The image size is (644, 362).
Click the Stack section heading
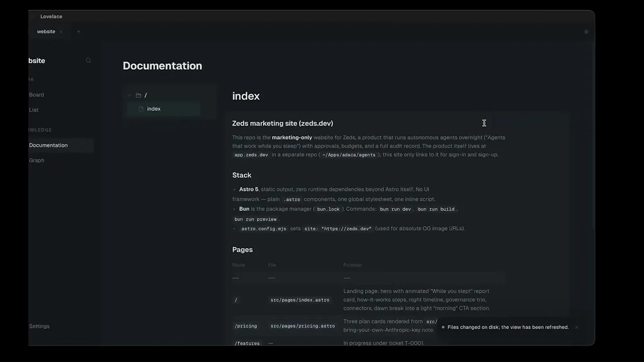pyautogui.click(x=242, y=175)
